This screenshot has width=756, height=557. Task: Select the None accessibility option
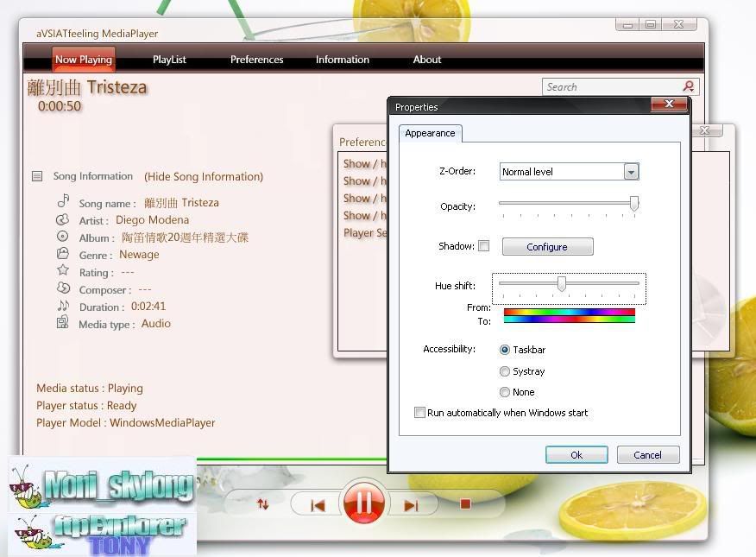504,392
